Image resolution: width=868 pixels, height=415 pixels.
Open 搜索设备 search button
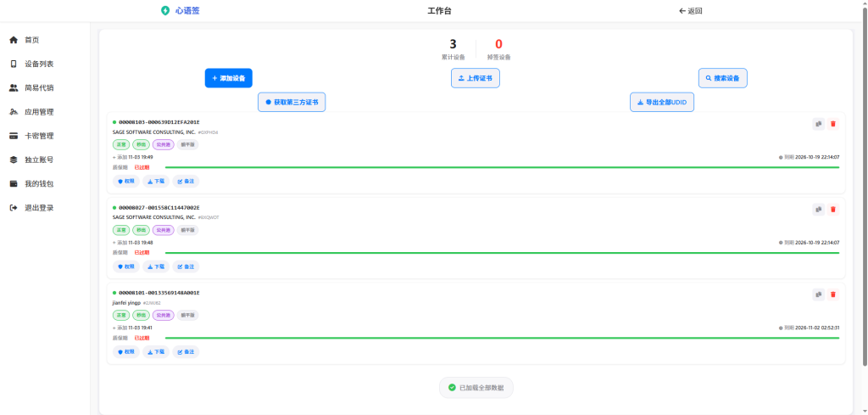click(x=722, y=78)
